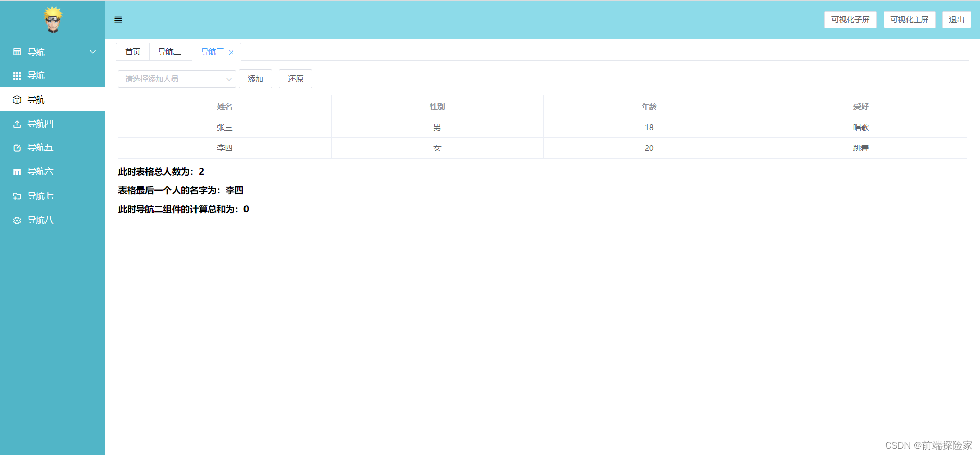Open the 请选择添加人员 dropdown arrow
Viewport: 980px width, 455px height.
[x=229, y=79]
